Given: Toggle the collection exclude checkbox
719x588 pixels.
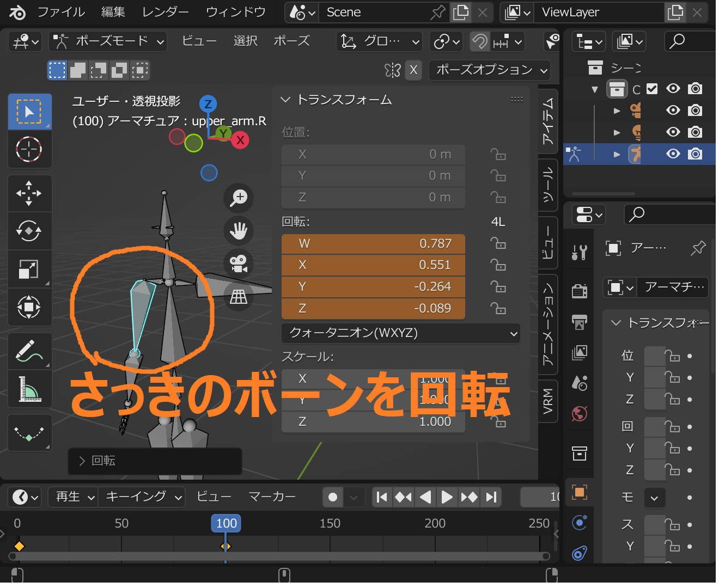Looking at the screenshot, I should click(652, 89).
